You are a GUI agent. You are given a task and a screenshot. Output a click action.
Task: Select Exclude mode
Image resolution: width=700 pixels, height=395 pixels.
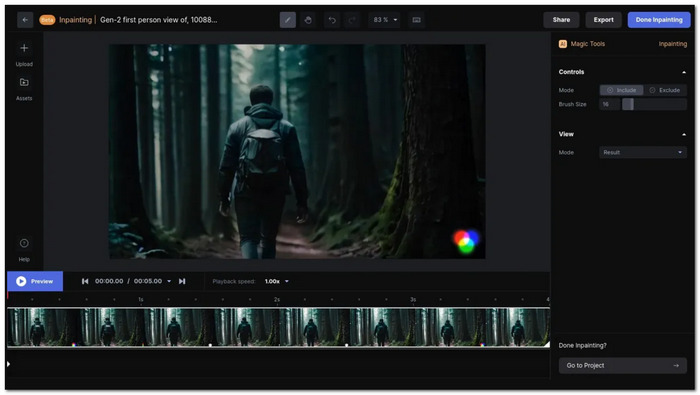pyautogui.click(x=665, y=90)
